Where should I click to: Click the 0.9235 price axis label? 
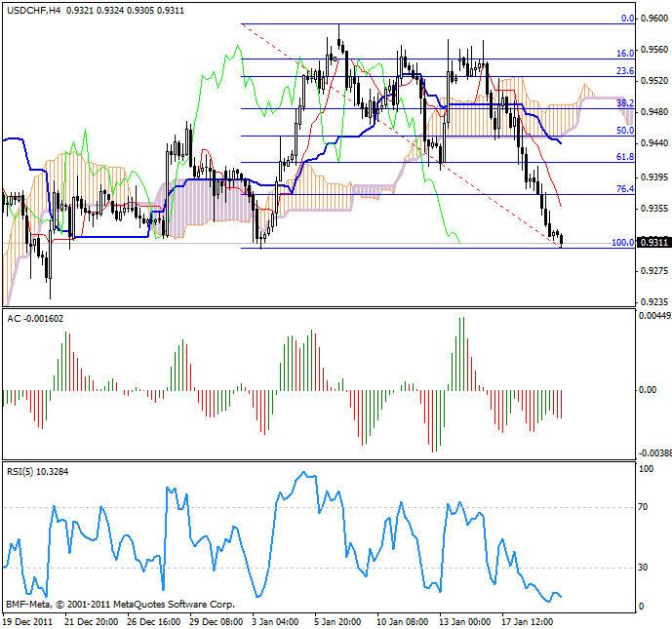pyautogui.click(x=654, y=302)
